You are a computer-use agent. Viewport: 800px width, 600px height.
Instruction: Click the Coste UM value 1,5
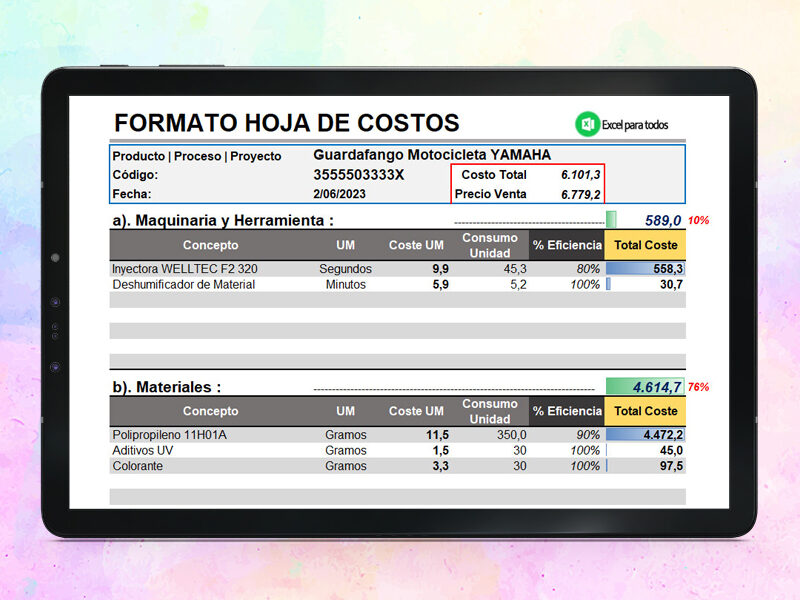point(440,451)
